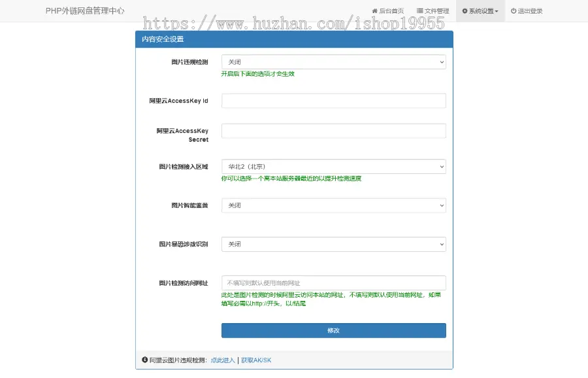
Task: Open the 获取AK/SK link
Action: pyautogui.click(x=256, y=360)
